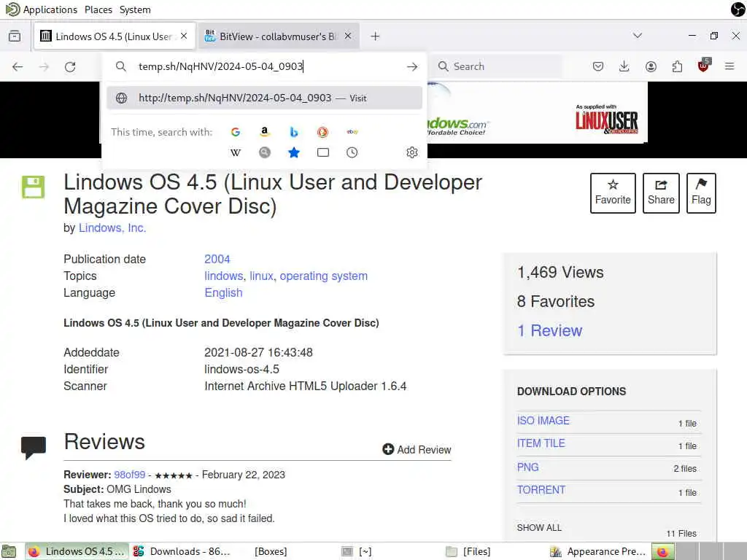This screenshot has width=747, height=560.
Task: Switch to Appearance Preferences taskbar window
Action: [x=598, y=551]
